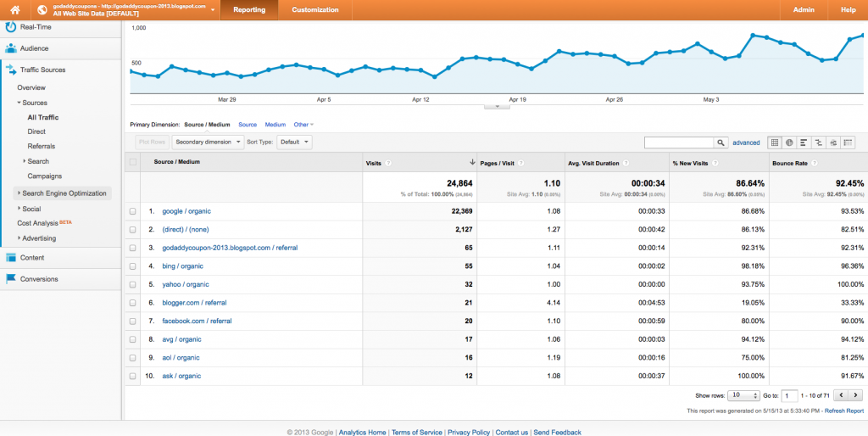The height and width of the screenshot is (436, 868).
Task: Open the account/profile selector dropdown
Action: pyautogui.click(x=213, y=10)
